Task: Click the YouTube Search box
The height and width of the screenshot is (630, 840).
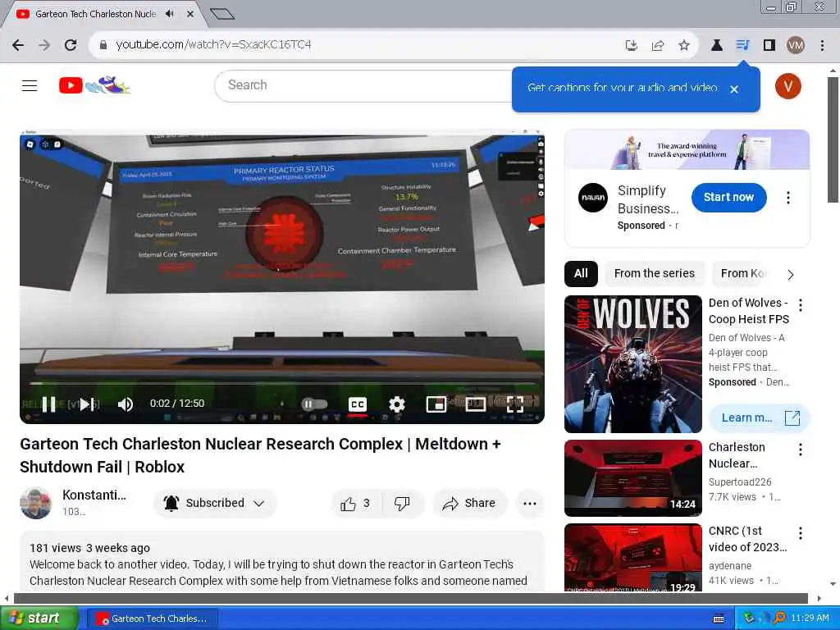Action: (364, 85)
